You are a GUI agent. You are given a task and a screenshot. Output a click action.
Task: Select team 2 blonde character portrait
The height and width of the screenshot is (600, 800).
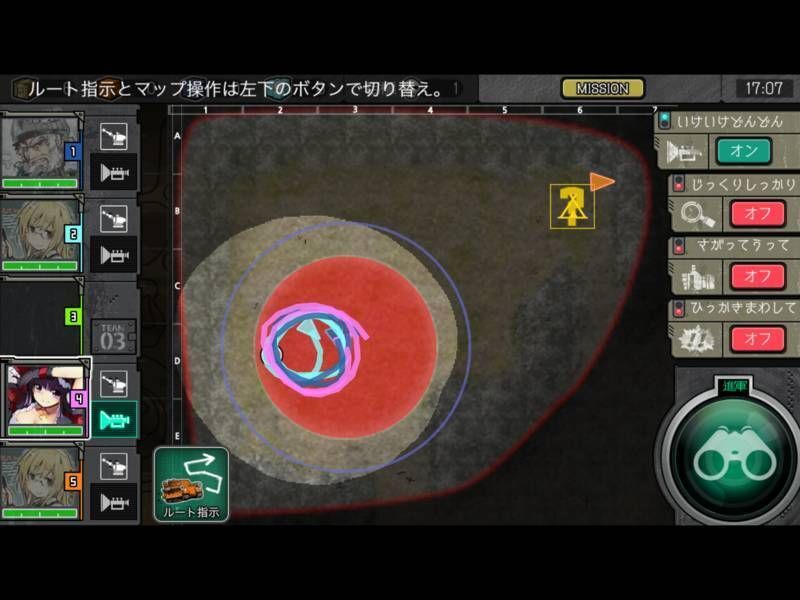40,230
